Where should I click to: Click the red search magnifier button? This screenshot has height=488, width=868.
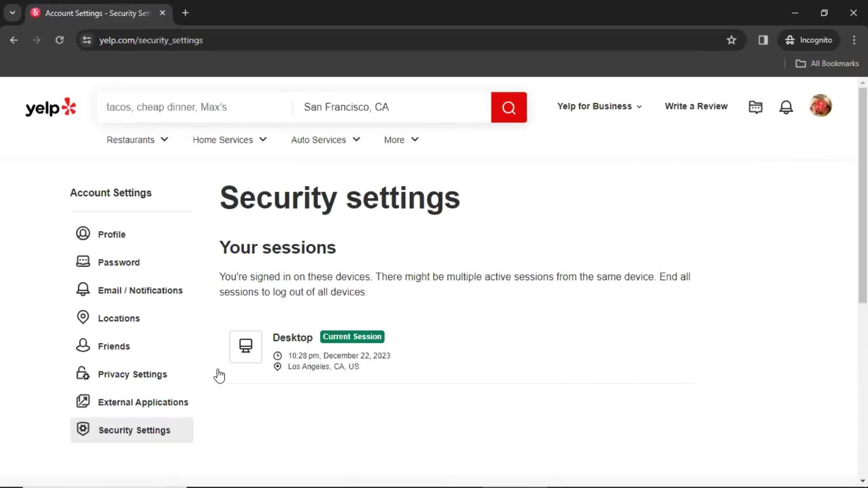[x=509, y=108]
